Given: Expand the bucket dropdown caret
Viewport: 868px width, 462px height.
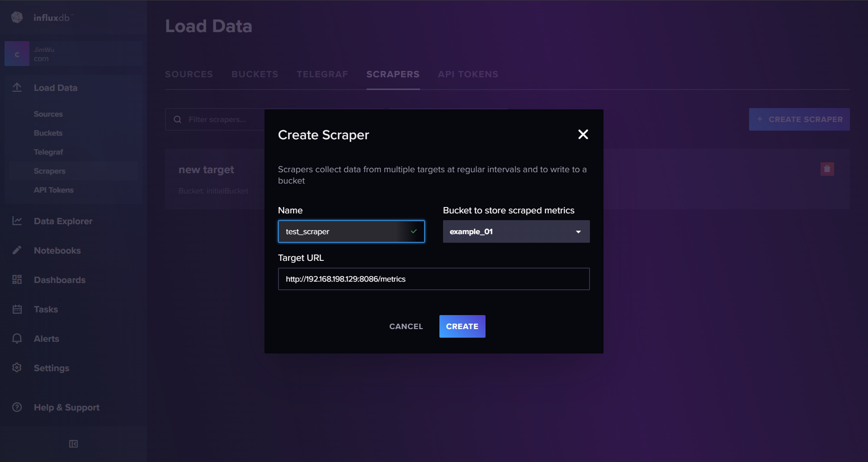Looking at the screenshot, I should (578, 232).
